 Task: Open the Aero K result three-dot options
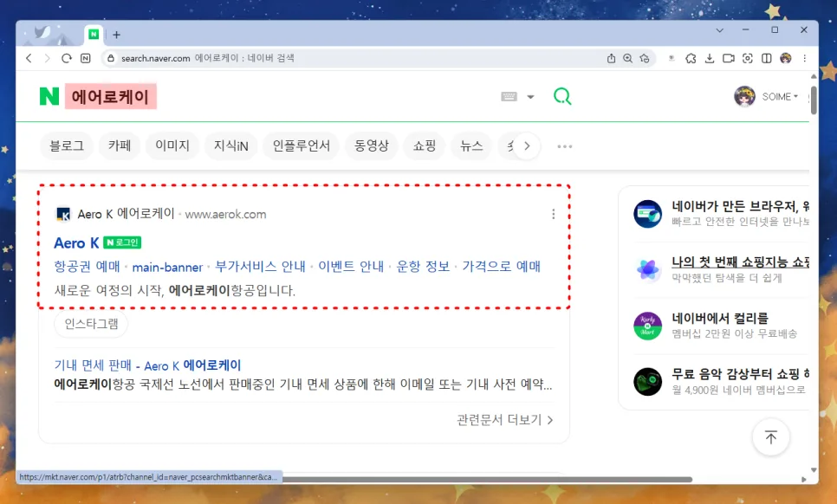(x=554, y=214)
